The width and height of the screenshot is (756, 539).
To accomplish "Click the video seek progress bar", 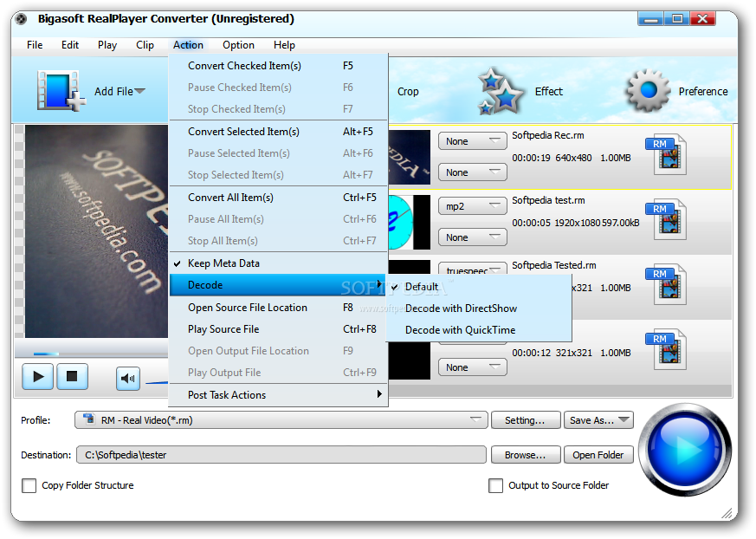I will pyautogui.click(x=92, y=354).
